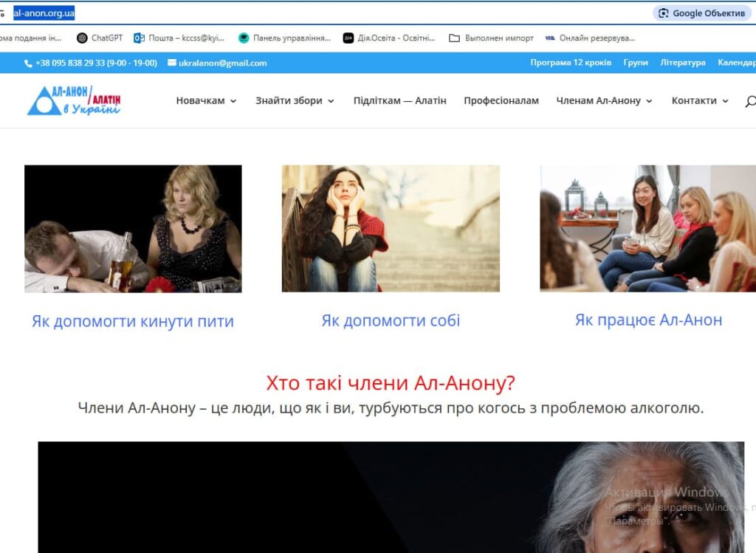Click the +38 095 838 29 33 phone number
756x553 pixels.
tap(97, 63)
